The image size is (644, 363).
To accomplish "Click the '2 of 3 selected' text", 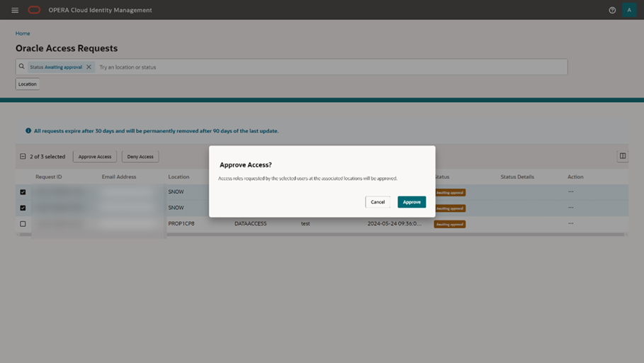I will 47,157.
